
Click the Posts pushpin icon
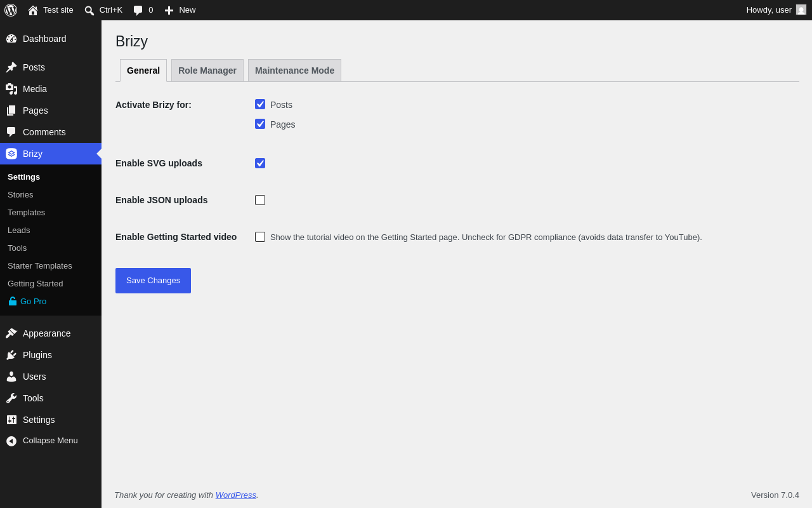[x=11, y=67]
